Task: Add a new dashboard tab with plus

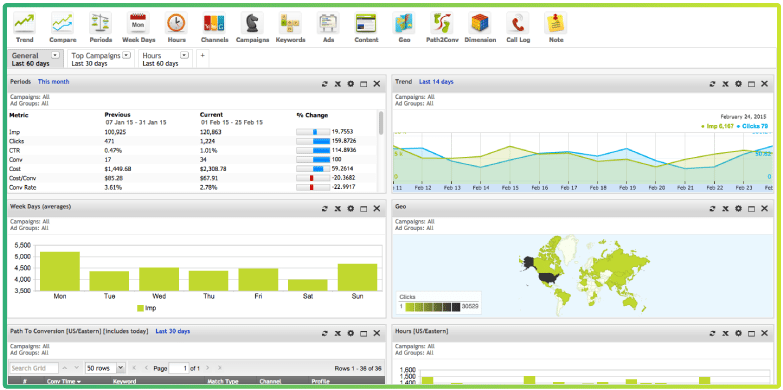Action: coord(202,55)
